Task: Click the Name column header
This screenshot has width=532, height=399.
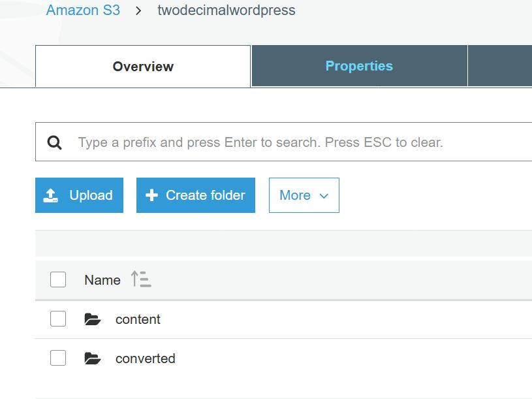Action: point(102,279)
